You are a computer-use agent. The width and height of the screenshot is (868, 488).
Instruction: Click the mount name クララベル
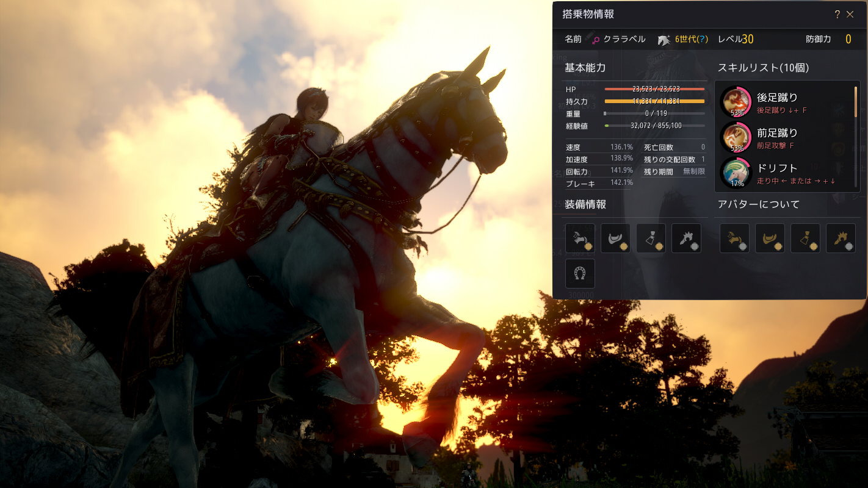[x=624, y=39]
